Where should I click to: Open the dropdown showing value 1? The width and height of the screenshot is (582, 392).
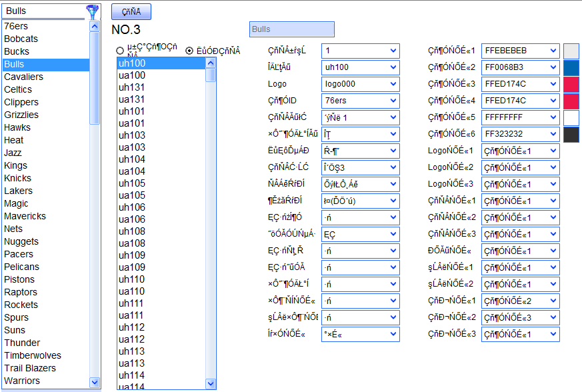[x=361, y=51]
